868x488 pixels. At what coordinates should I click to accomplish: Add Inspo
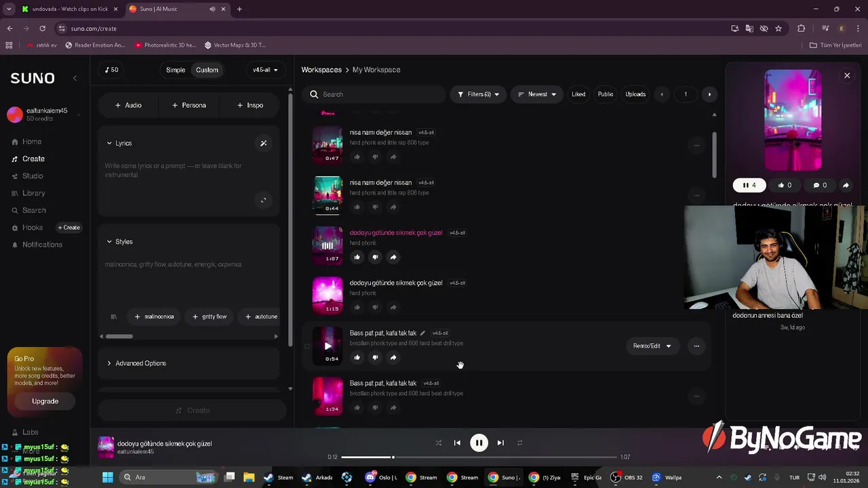pyautogui.click(x=250, y=105)
